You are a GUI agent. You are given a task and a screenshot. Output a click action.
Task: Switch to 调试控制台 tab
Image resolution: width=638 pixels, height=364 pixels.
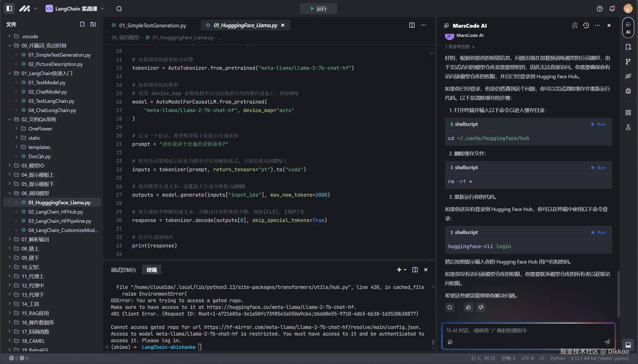123,270
